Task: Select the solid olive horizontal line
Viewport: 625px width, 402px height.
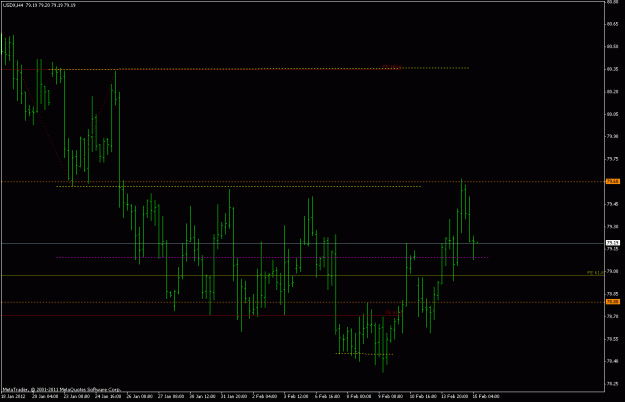Action: [x=303, y=275]
